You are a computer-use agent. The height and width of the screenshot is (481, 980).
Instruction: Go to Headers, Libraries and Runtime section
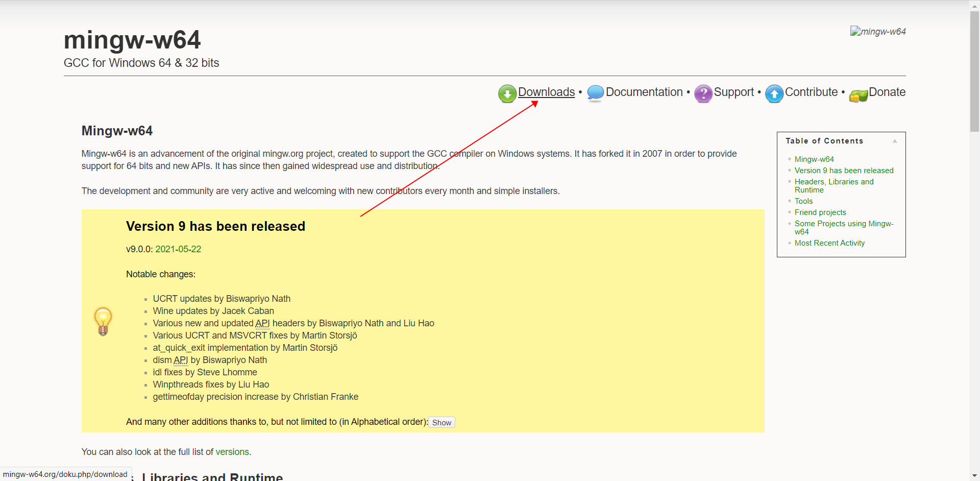click(834, 186)
